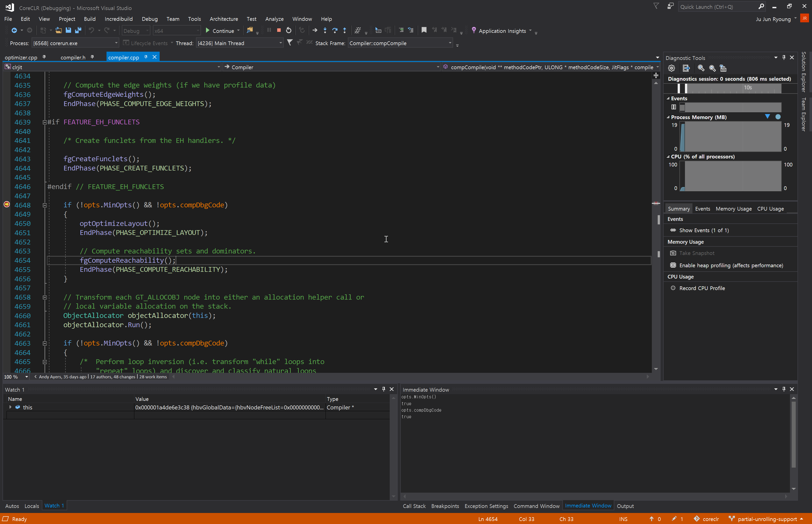Click the diagnostics timeline ruler at 10s
Screen dimensions: 812x524
tap(748, 88)
